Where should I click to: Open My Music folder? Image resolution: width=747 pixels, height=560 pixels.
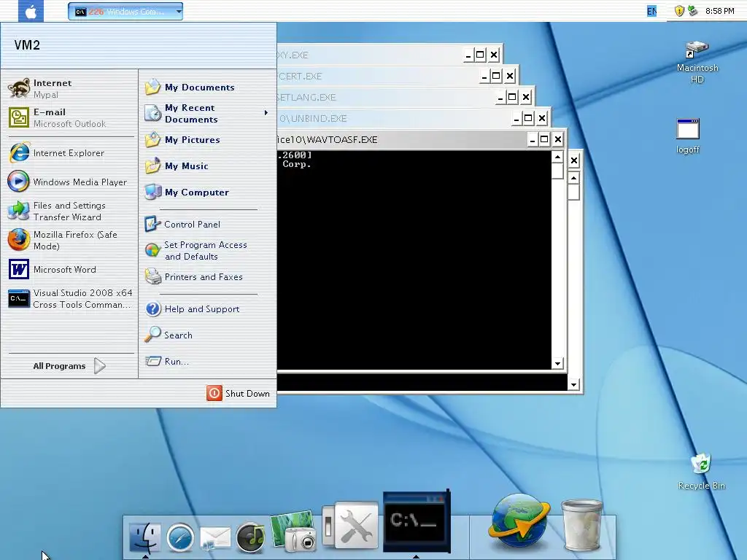(x=178, y=166)
